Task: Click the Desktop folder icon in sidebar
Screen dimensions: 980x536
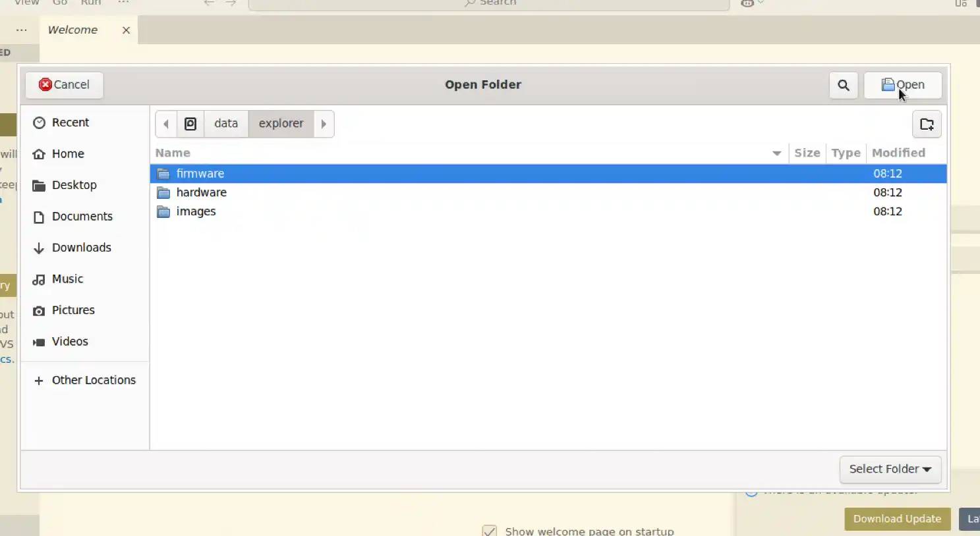Action: tap(39, 186)
